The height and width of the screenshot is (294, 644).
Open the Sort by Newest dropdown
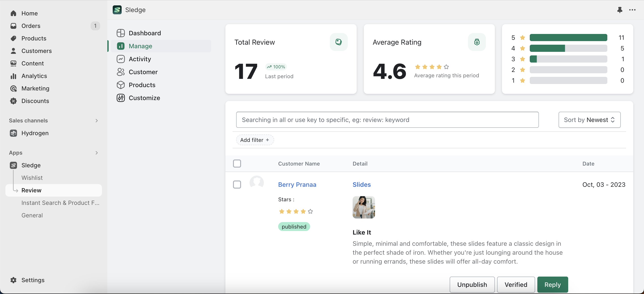(589, 120)
